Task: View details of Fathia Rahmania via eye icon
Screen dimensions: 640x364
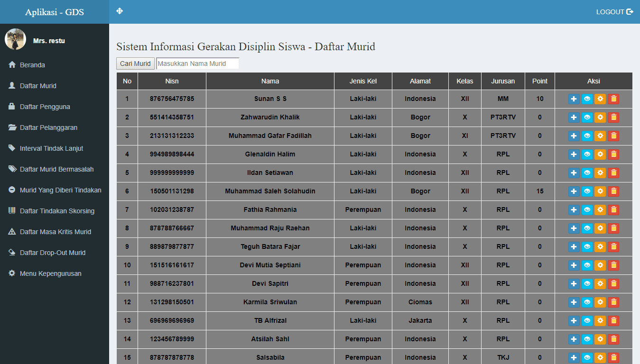Action: (587, 209)
